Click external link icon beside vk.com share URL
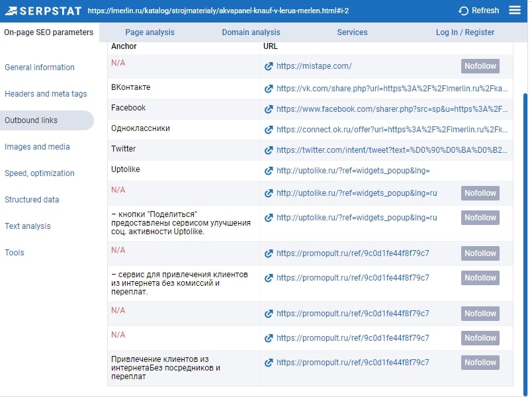This screenshot has height=397, width=532. coord(269,89)
